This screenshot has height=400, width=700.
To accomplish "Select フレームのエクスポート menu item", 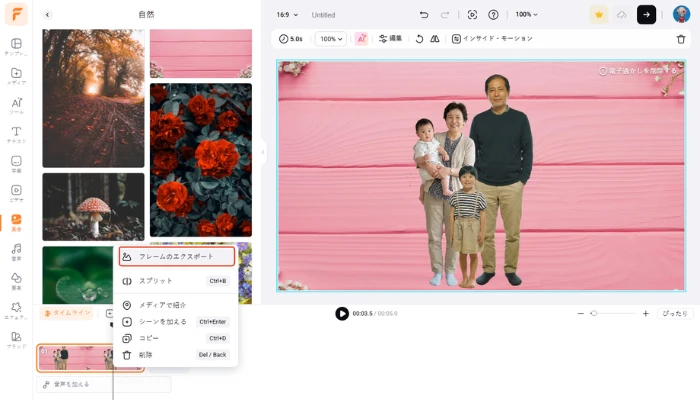I will click(177, 257).
